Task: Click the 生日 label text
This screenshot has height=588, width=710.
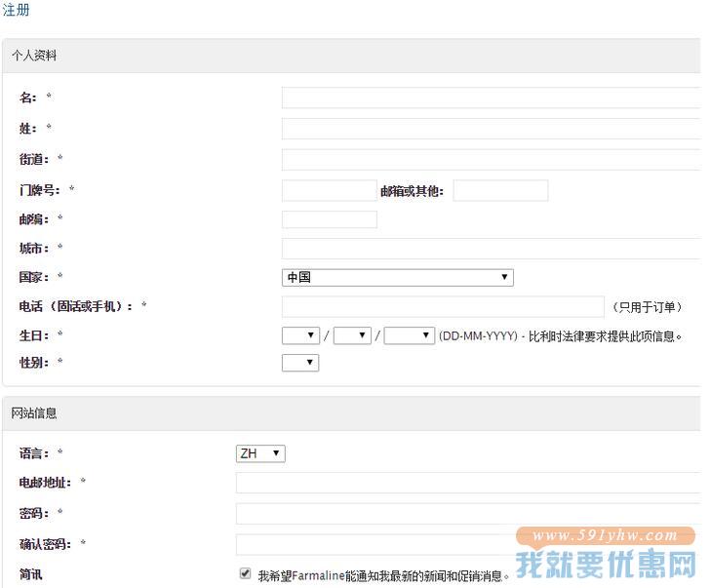Action: pos(34,335)
